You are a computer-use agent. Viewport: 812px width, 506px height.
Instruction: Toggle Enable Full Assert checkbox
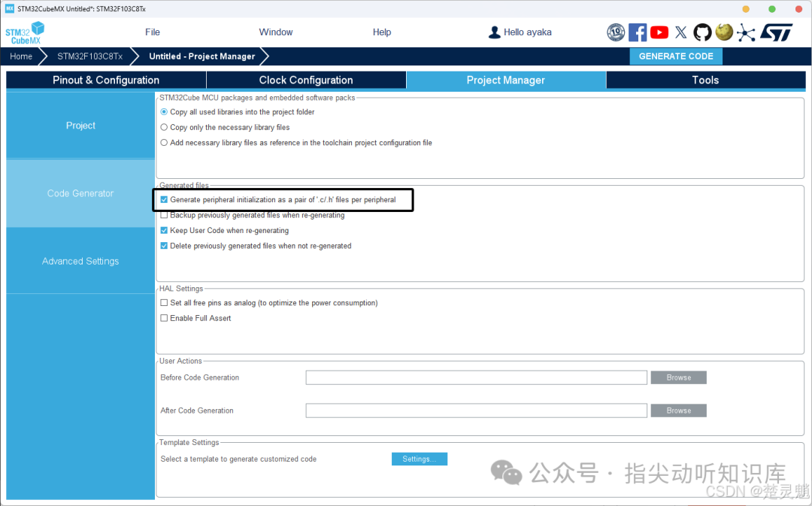(164, 319)
